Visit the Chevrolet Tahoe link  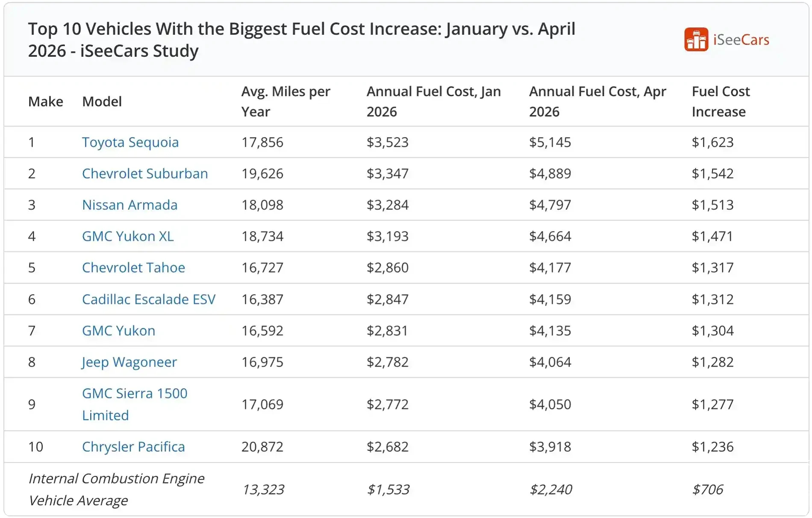point(133,268)
